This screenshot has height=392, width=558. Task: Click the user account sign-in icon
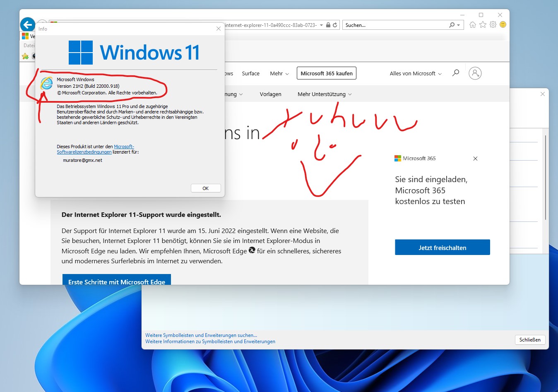click(x=475, y=73)
